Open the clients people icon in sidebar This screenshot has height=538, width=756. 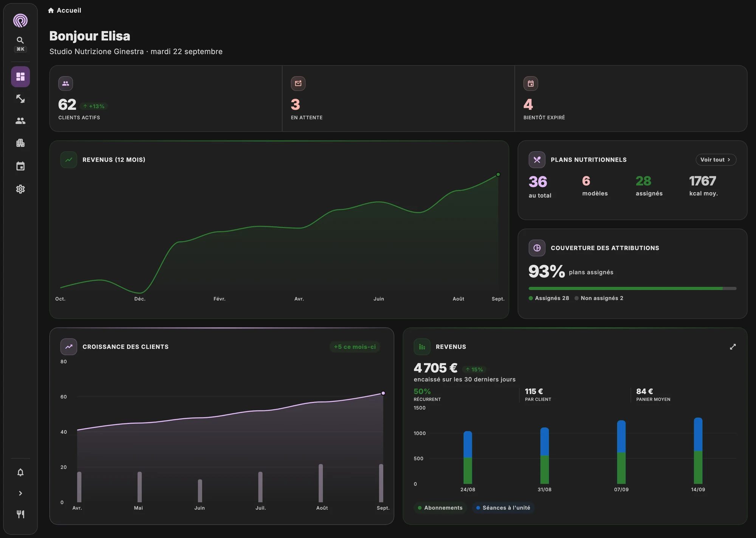pyautogui.click(x=20, y=121)
